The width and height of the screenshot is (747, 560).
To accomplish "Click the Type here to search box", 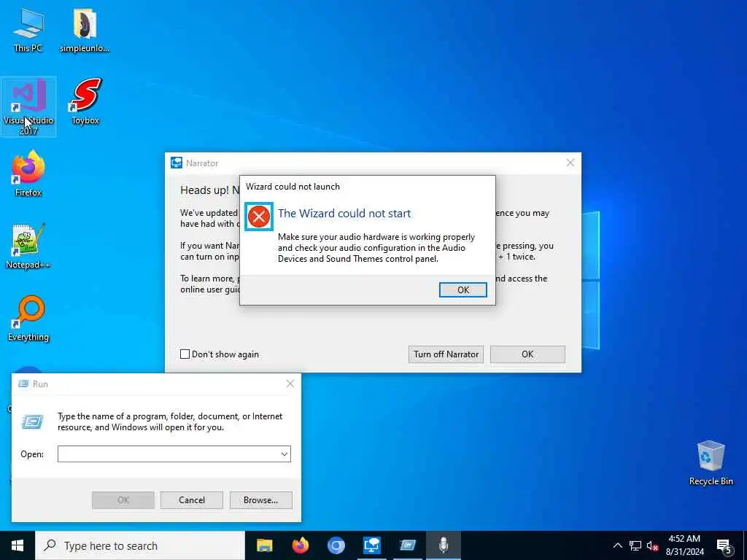I will [140, 545].
